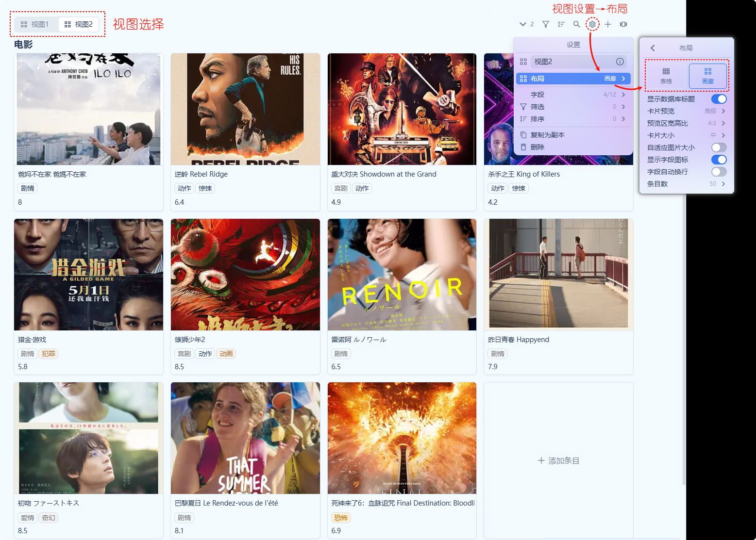Click the 喜剧 tag on Showdown at the Grand
Screen dimensions: 756x540
tap(341, 188)
